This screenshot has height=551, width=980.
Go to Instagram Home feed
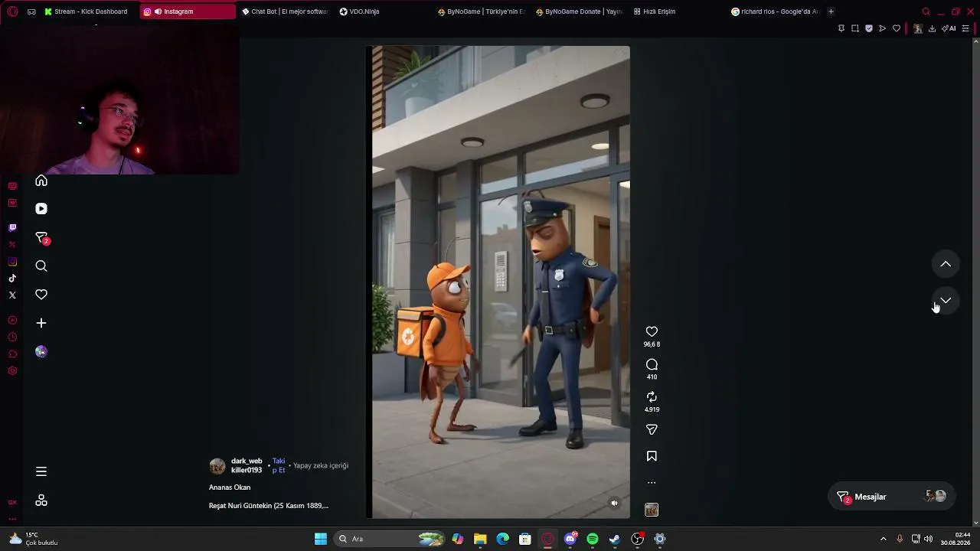pyautogui.click(x=41, y=181)
